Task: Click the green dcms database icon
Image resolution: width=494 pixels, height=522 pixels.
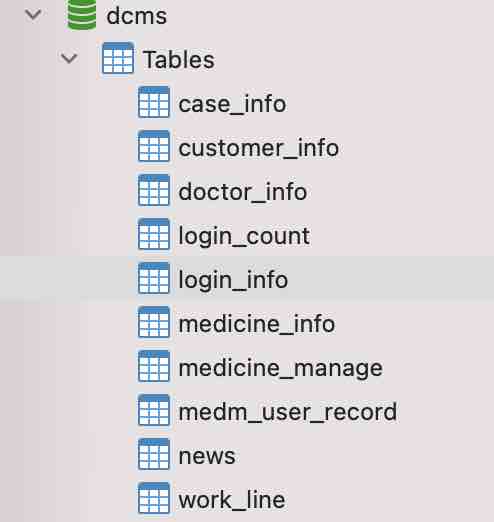Action: pyautogui.click(x=82, y=15)
